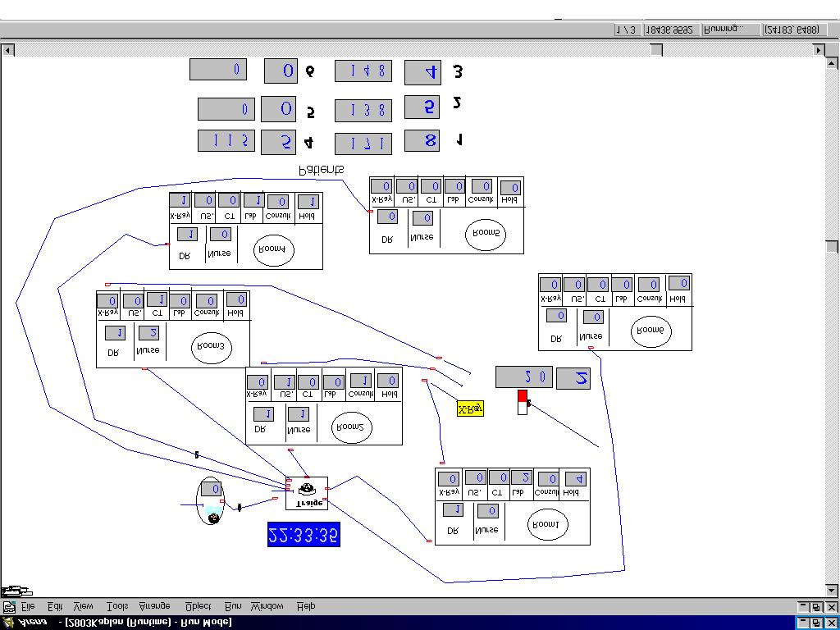Screen dimensions: 840x630
Task: Click the vertical scrollbar arrow nearest the menu bar
Action: (x=832, y=590)
